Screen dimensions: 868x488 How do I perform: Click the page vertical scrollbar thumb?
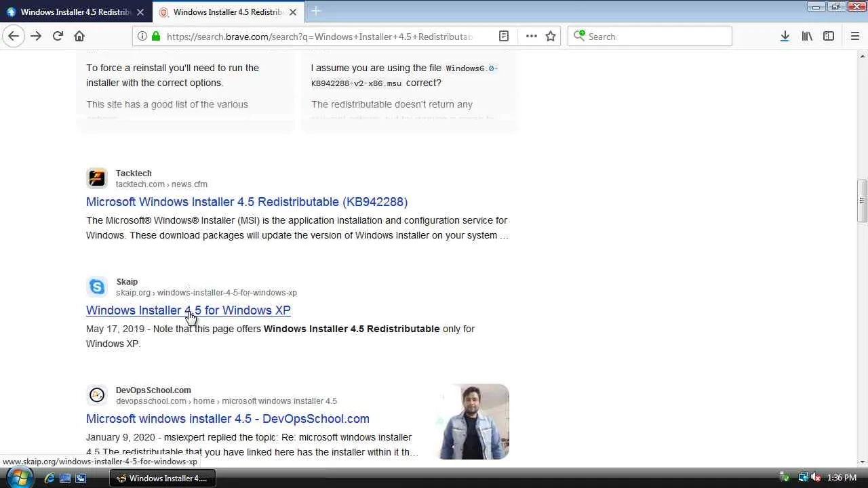point(862,201)
